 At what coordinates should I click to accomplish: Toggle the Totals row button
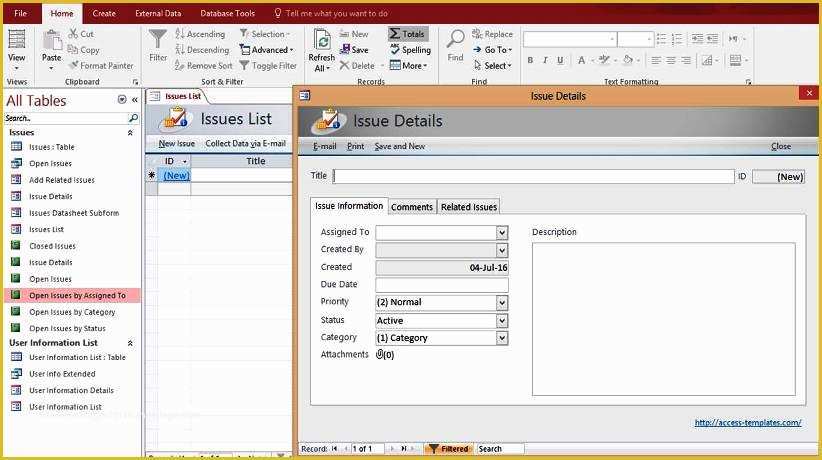pyautogui.click(x=407, y=34)
